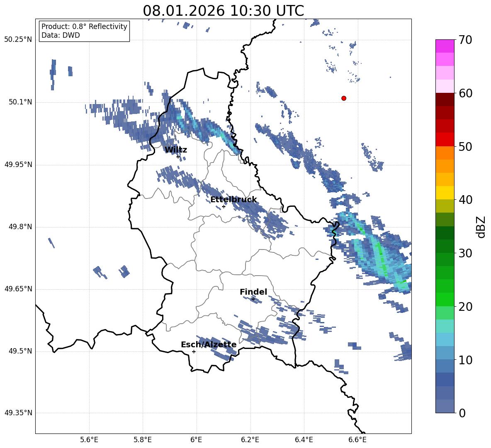The height and width of the screenshot is (448, 491).
Task: Click the yellow colorbar segment near 40
Action: pyautogui.click(x=445, y=193)
